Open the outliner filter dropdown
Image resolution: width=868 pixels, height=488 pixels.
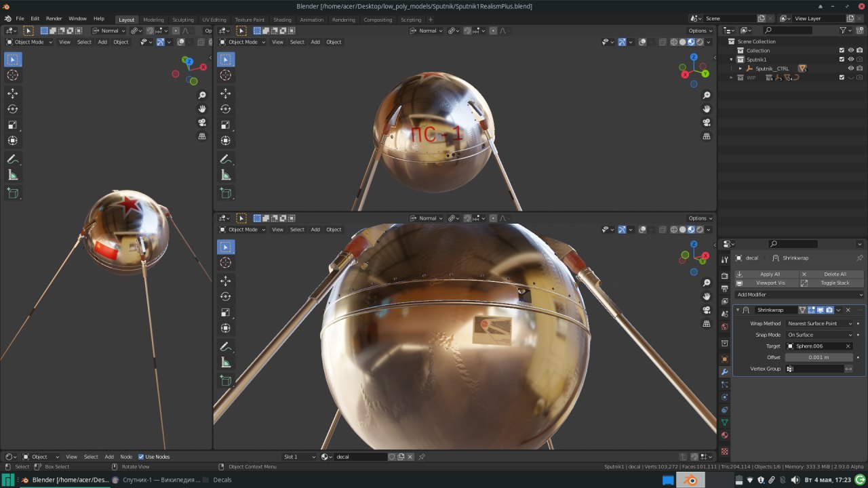tap(845, 30)
